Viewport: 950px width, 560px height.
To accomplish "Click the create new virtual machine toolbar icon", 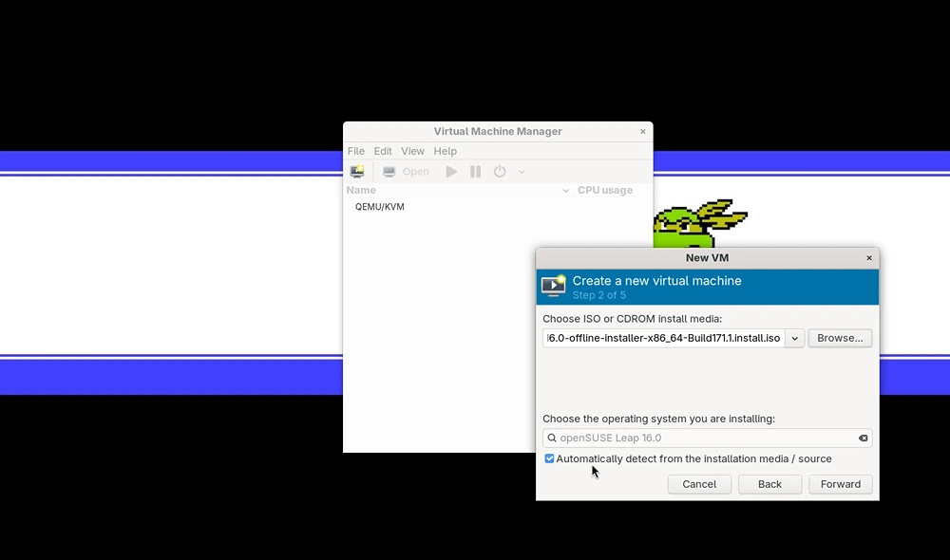I will (357, 172).
